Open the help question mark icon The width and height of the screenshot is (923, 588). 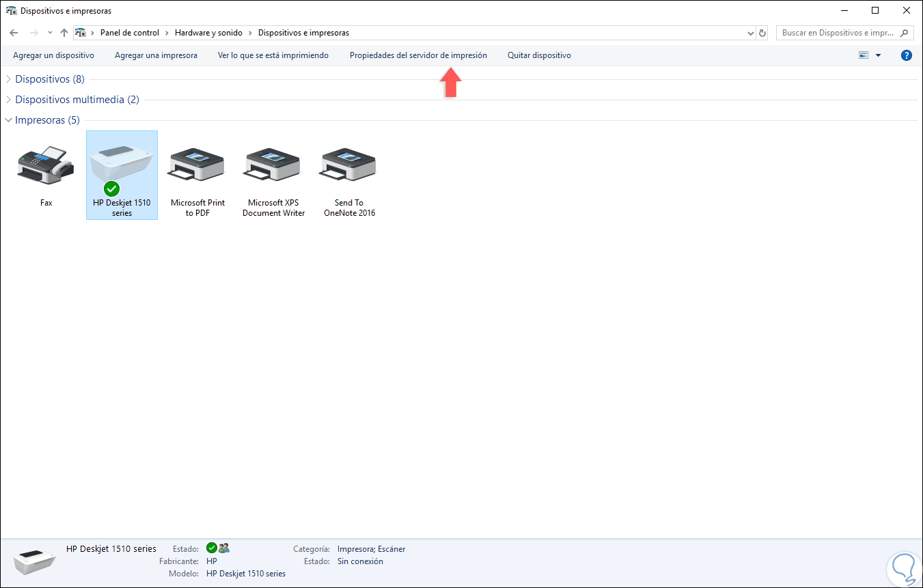tap(907, 55)
